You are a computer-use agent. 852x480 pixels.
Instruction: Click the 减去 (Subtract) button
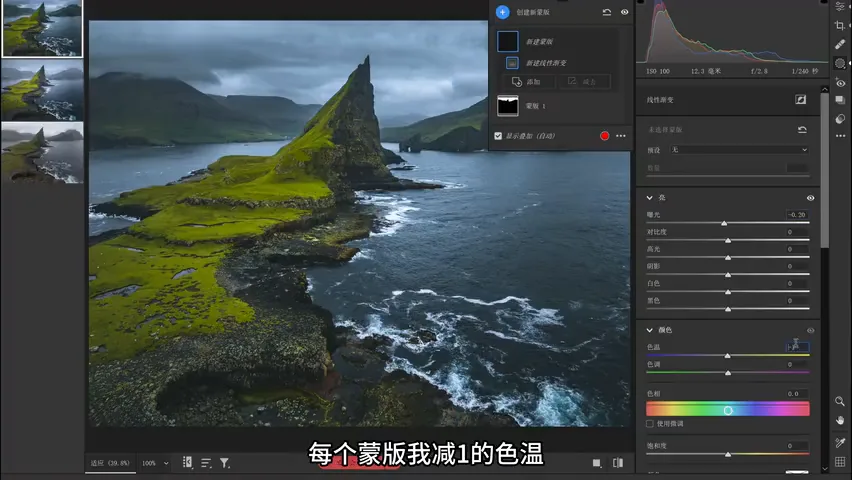point(583,82)
